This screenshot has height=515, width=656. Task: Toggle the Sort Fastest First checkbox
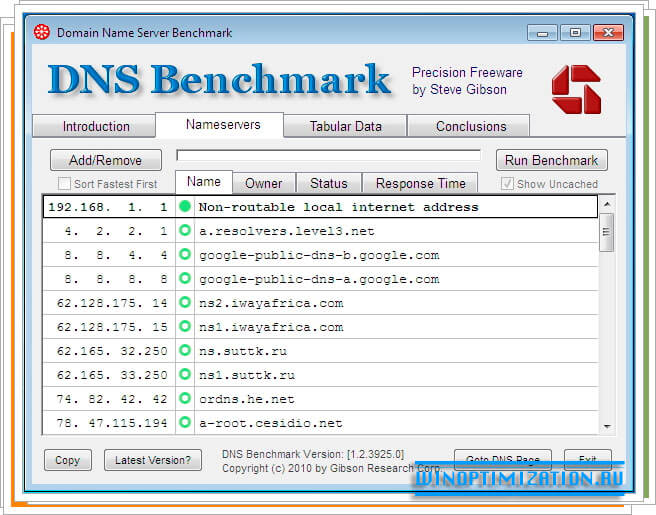click(x=64, y=184)
